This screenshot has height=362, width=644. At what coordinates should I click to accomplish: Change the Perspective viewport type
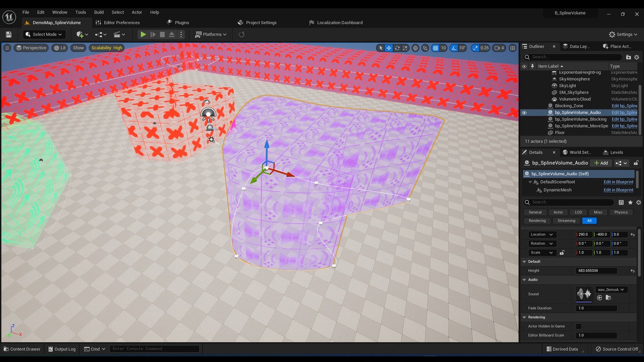click(x=31, y=48)
